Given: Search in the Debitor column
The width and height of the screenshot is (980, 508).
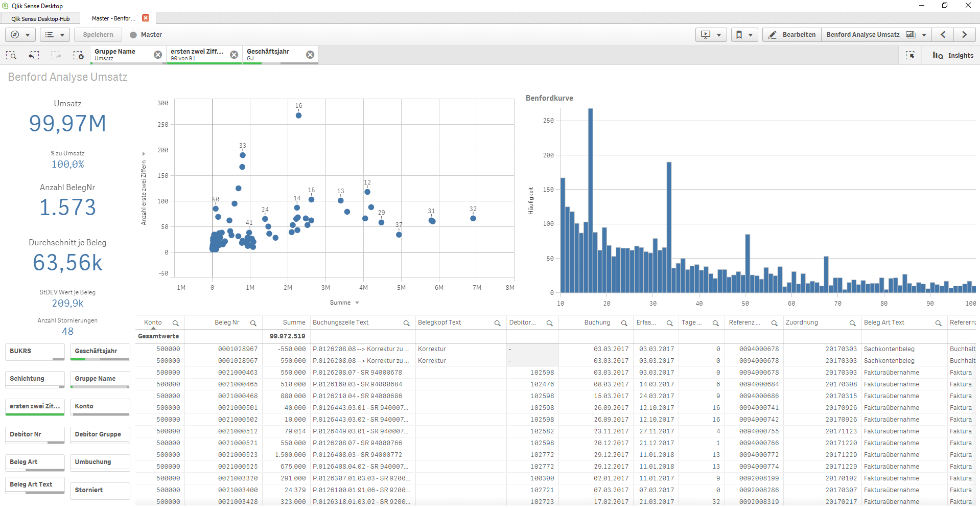Looking at the screenshot, I should (550, 323).
